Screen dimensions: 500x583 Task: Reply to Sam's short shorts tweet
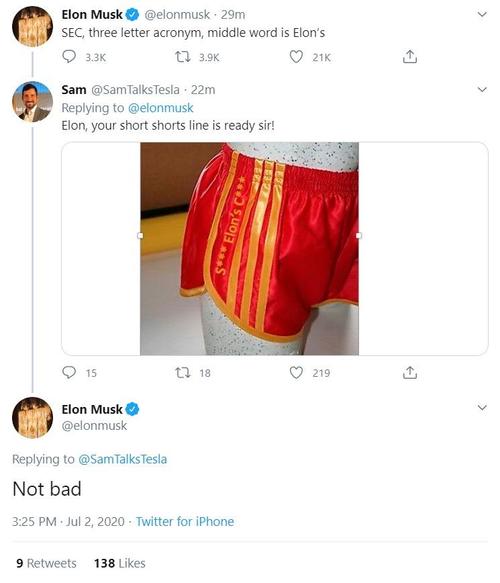69,372
